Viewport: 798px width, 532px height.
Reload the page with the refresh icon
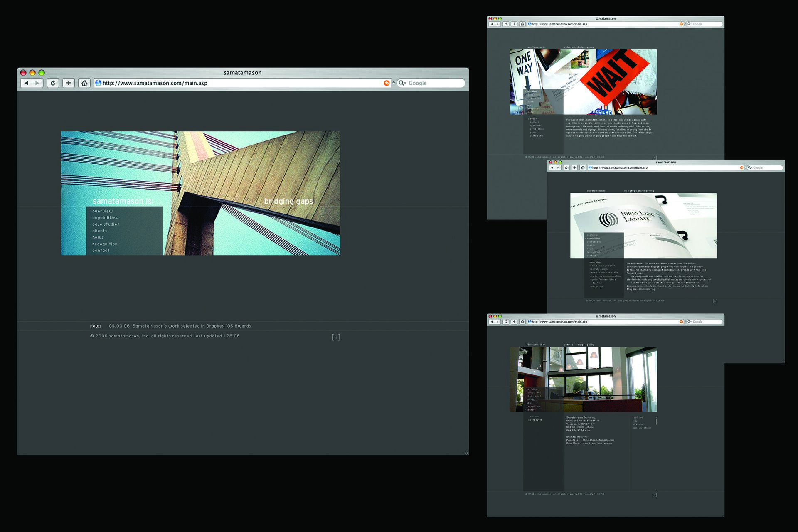[x=53, y=83]
